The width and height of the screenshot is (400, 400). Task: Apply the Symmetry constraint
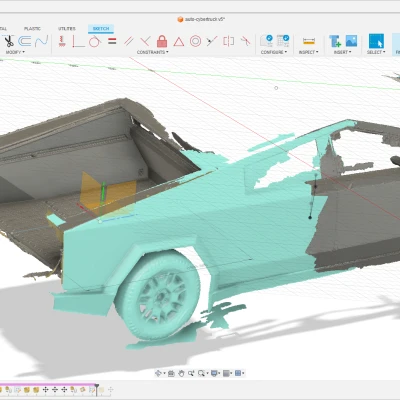pos(229,41)
